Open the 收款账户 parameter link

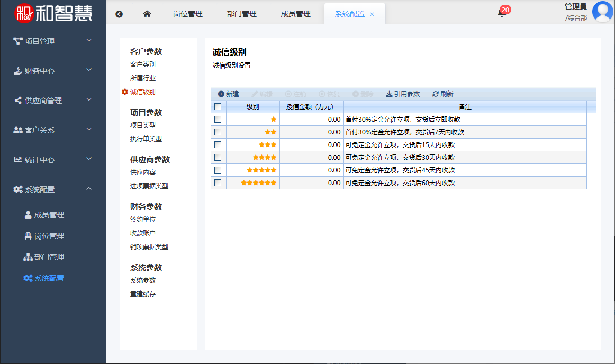click(143, 233)
